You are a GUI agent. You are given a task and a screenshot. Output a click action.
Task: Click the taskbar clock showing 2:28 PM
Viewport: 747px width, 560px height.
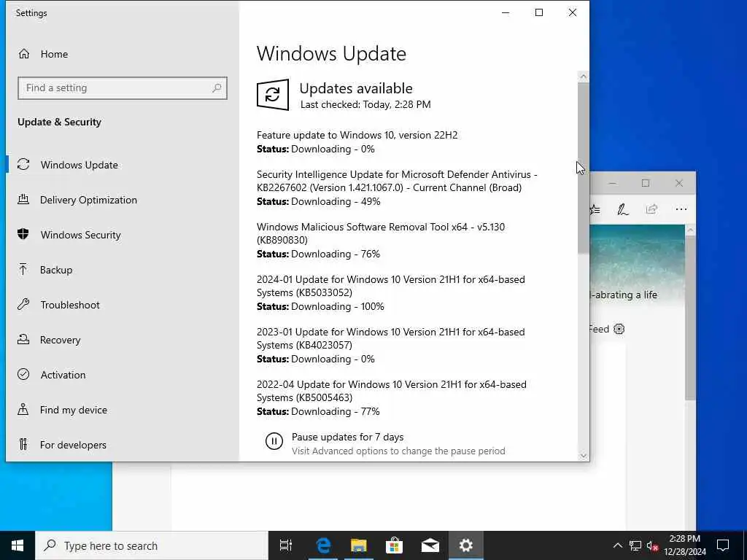click(x=684, y=545)
